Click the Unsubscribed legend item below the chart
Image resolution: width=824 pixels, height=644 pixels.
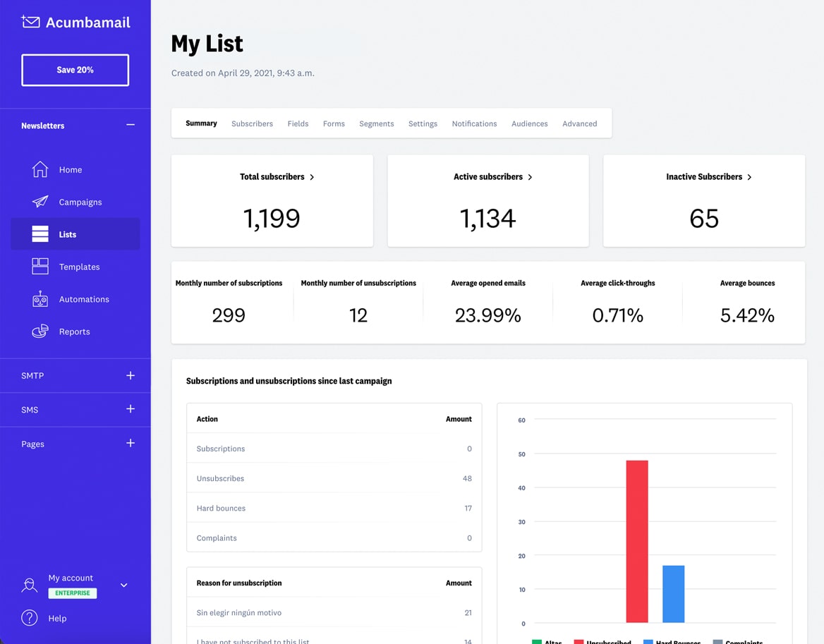click(x=603, y=641)
